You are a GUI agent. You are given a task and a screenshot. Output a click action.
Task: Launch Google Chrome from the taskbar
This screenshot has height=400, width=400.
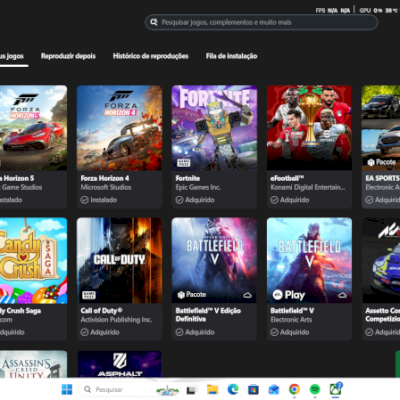pos(294,389)
